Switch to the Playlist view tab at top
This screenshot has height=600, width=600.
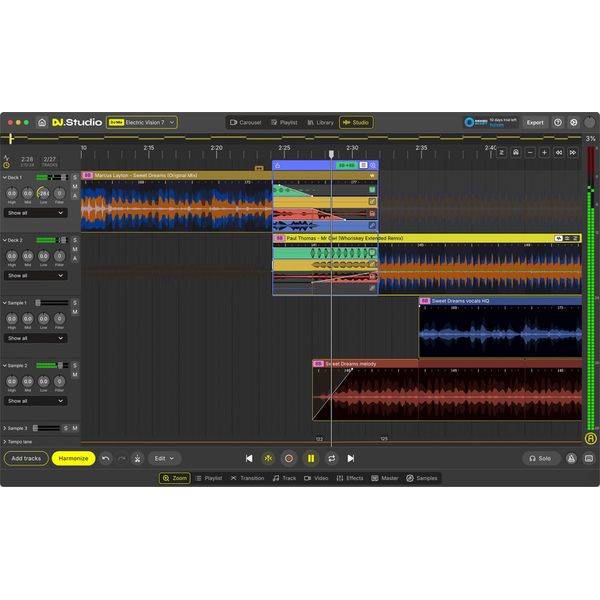(x=284, y=122)
